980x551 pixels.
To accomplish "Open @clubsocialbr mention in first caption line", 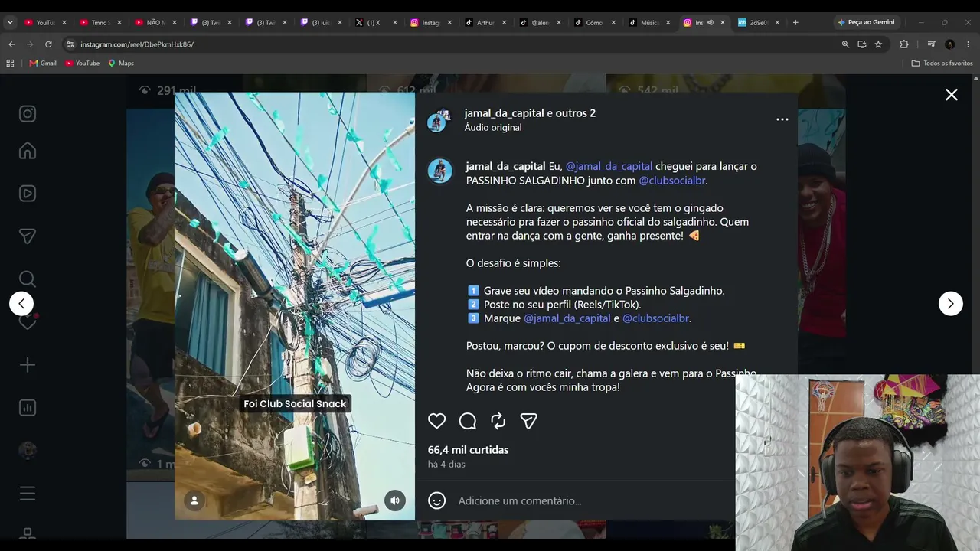I will 672,181.
